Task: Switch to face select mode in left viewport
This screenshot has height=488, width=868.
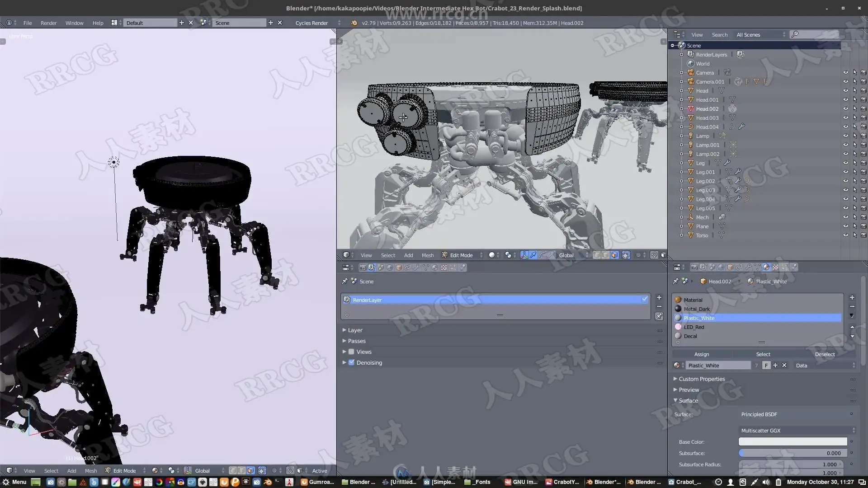Action: (x=250, y=470)
